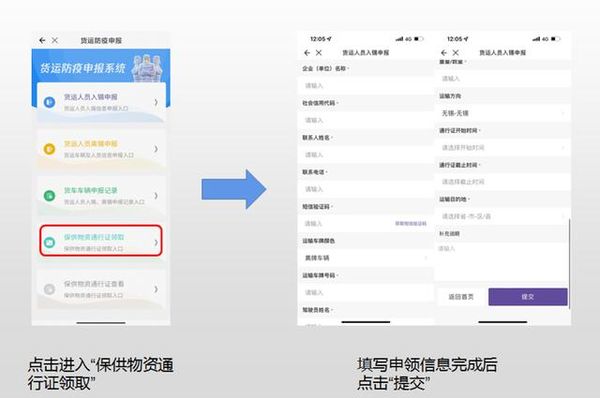The image size is (600, 398).
Task: Tap the purple 提交 button
Action: click(x=528, y=297)
